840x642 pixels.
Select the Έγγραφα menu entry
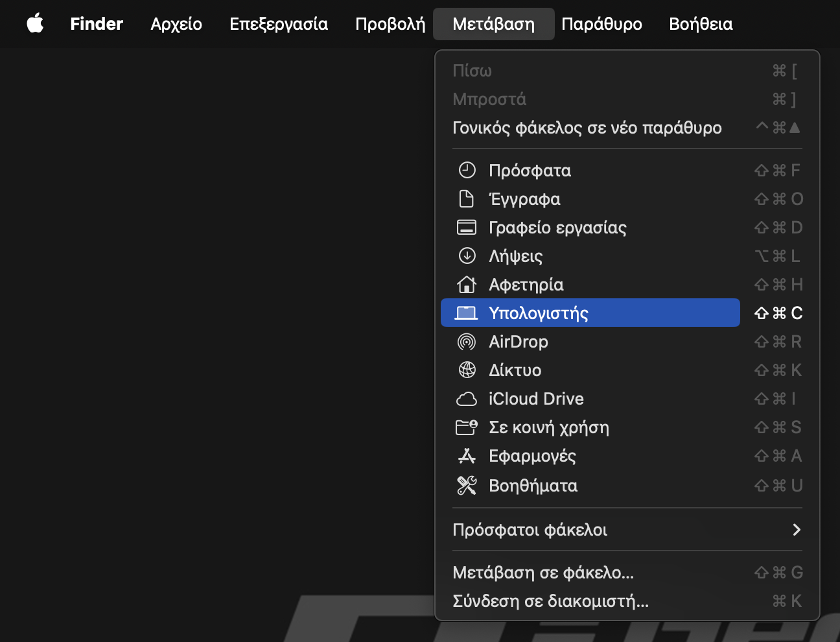tap(627, 199)
